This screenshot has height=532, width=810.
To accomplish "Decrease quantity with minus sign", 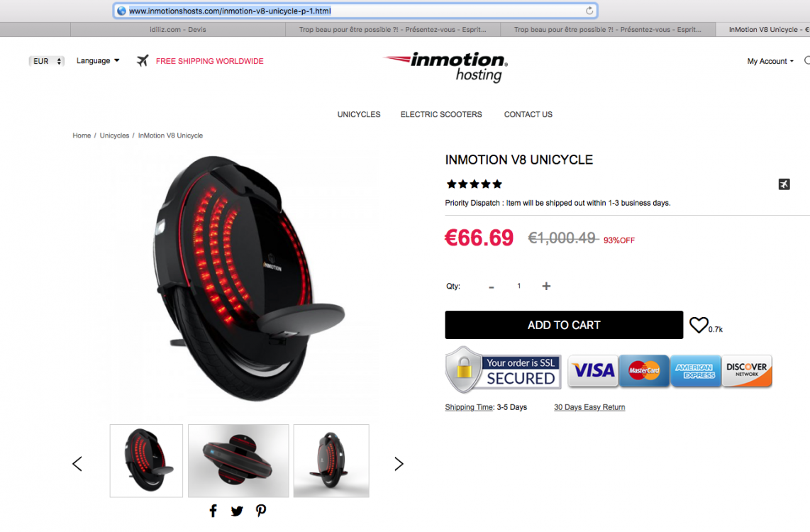I will click(492, 287).
